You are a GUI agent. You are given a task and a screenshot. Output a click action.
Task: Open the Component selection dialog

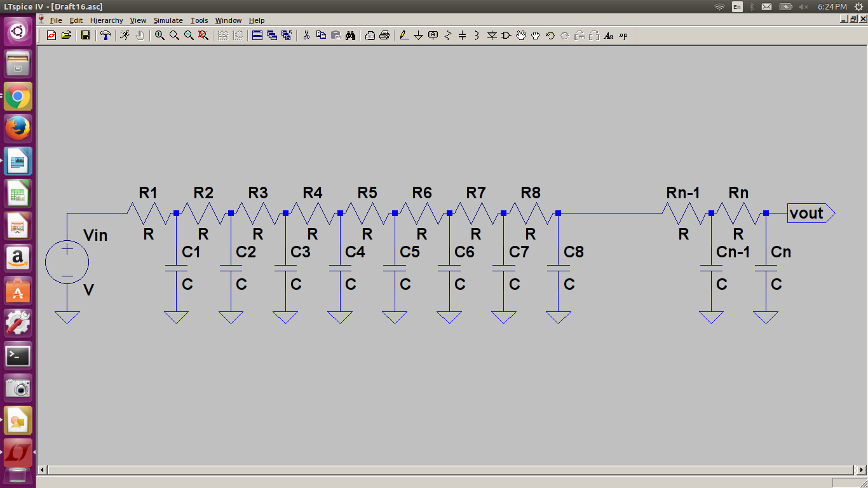coord(505,36)
